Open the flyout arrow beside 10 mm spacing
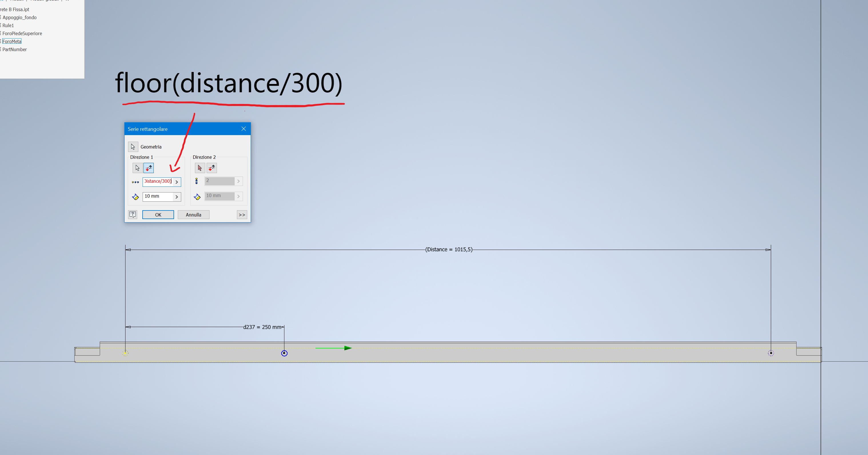The height and width of the screenshot is (455, 868). point(177,197)
